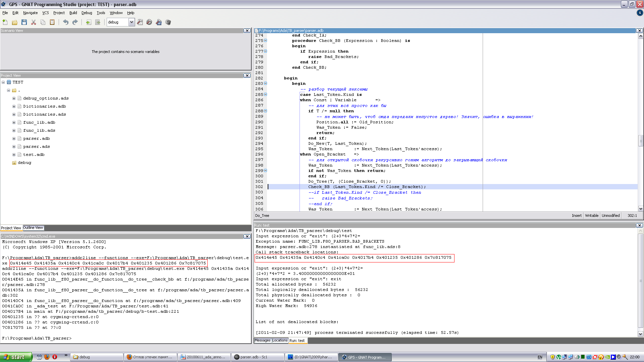
Task: Save the file with the floppy disk icon
Action: 24,22
